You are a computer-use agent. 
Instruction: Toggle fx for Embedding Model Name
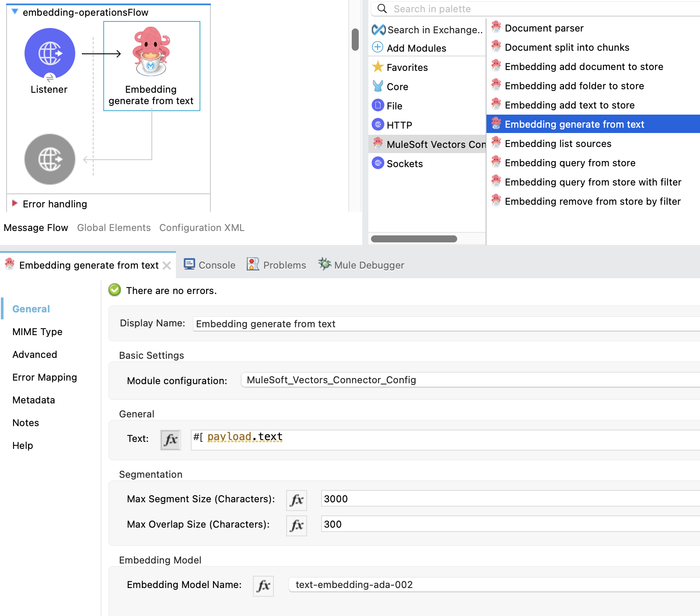[263, 586]
